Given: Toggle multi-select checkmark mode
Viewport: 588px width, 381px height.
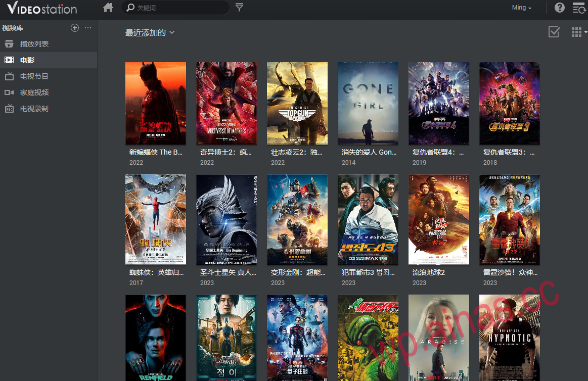Looking at the screenshot, I should pyautogui.click(x=554, y=32).
